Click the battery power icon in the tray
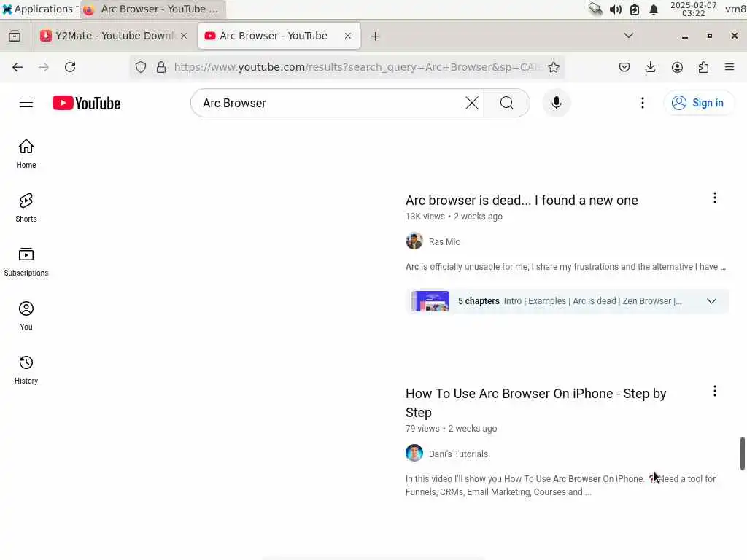The height and width of the screenshot is (560, 747). pyautogui.click(x=635, y=9)
